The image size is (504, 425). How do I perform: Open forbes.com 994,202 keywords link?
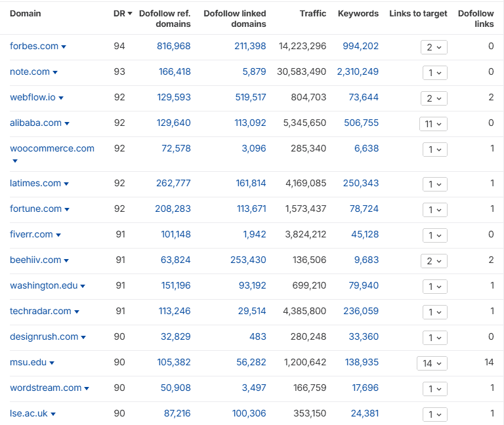(361, 46)
